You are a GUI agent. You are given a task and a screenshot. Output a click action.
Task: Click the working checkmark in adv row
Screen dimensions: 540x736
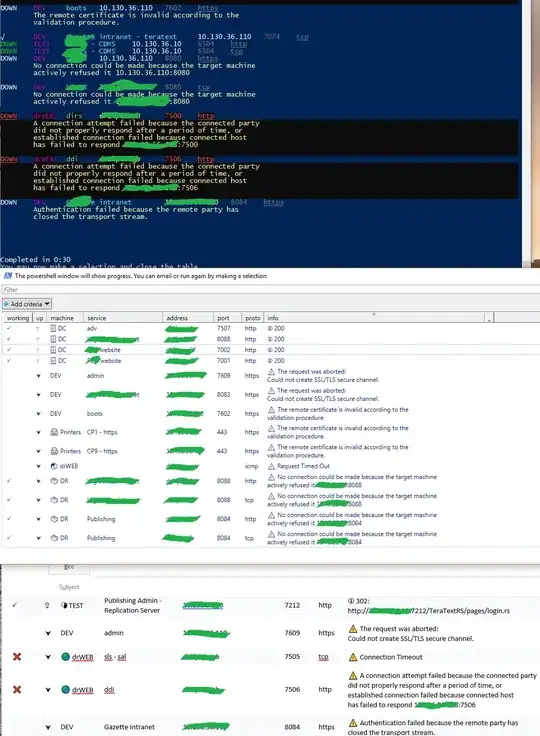pos(9,329)
